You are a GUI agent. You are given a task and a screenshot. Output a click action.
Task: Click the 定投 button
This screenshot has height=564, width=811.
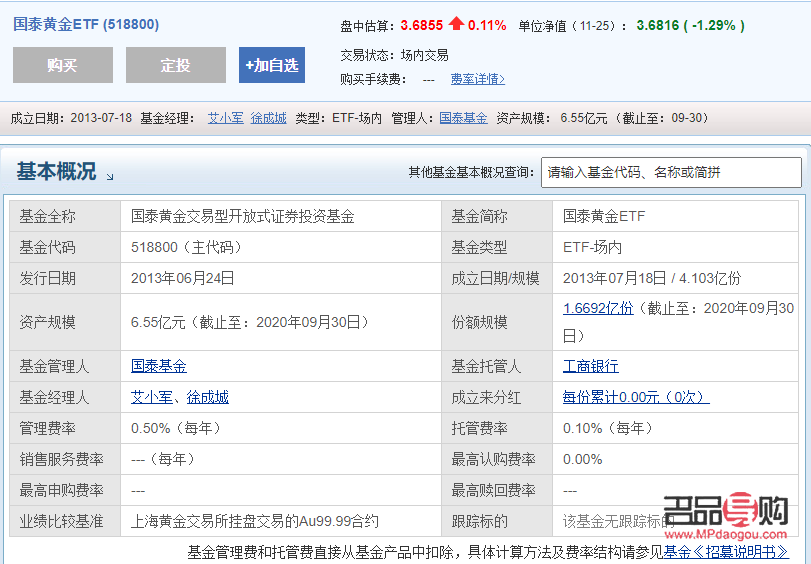[x=176, y=65]
